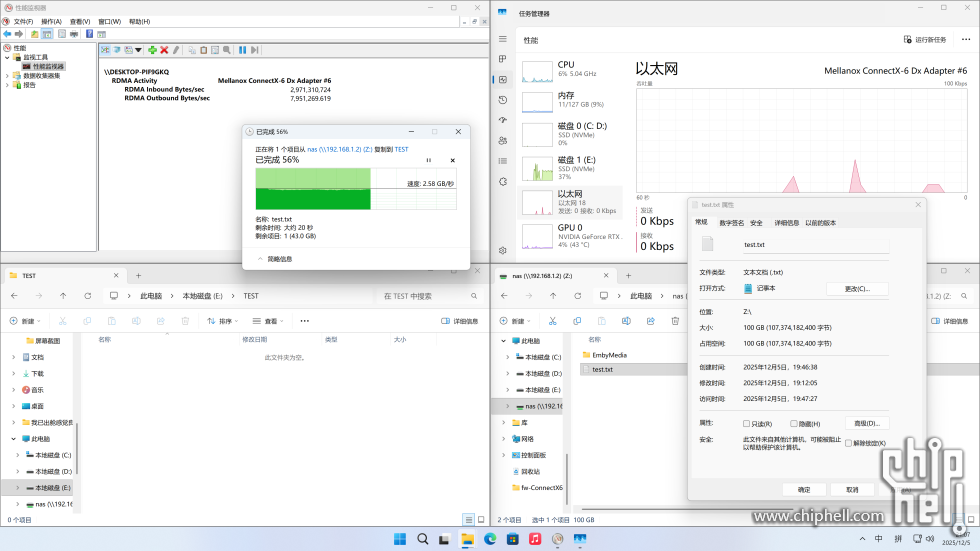This screenshot has width=980, height=551.
Task: Open Task Manager settings gear
Action: [502, 250]
